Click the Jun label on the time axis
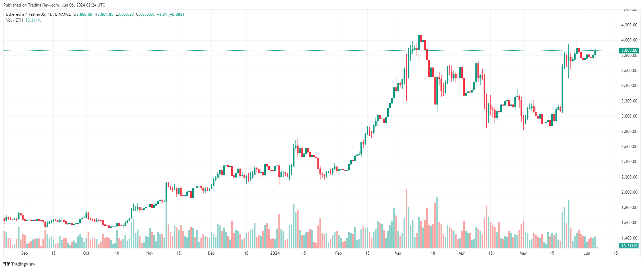Image resolution: width=644 pixels, height=270 pixels. 587,253
